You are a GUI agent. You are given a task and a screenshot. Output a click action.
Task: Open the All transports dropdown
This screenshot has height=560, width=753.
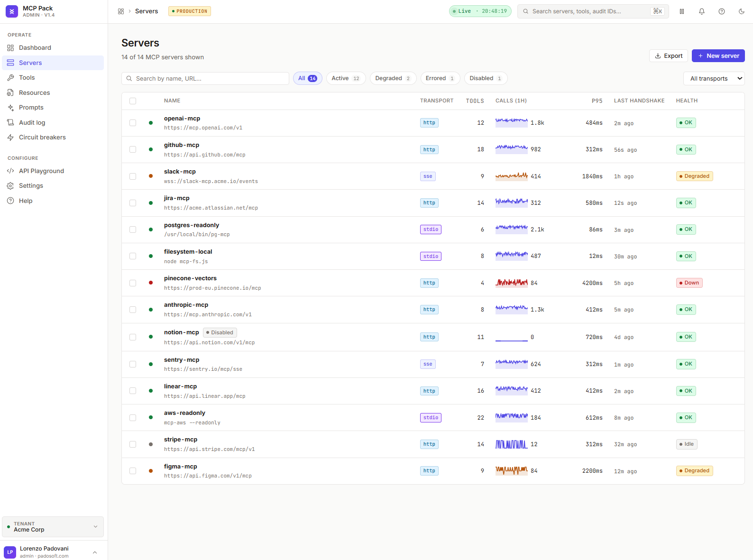click(x=714, y=79)
